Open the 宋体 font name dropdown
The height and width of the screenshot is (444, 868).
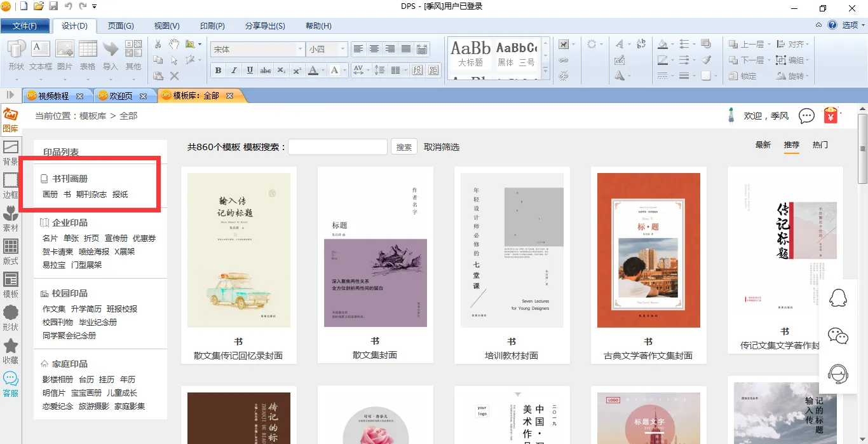tap(300, 49)
